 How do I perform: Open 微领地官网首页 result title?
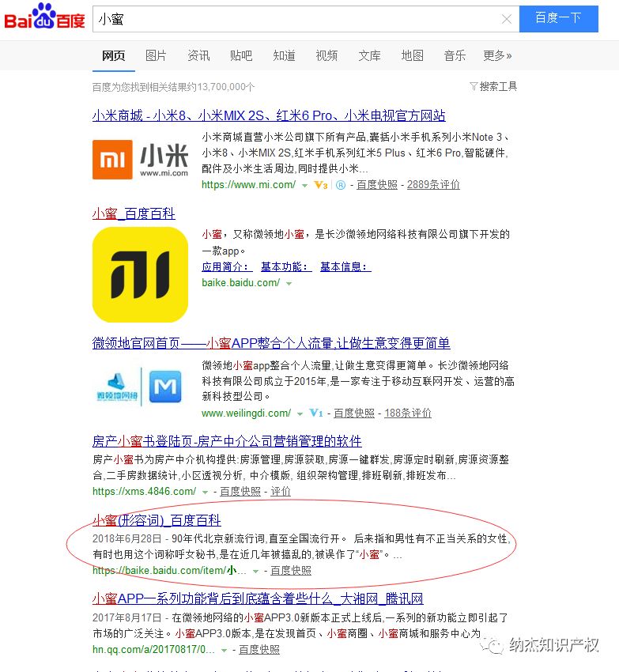[x=271, y=343]
